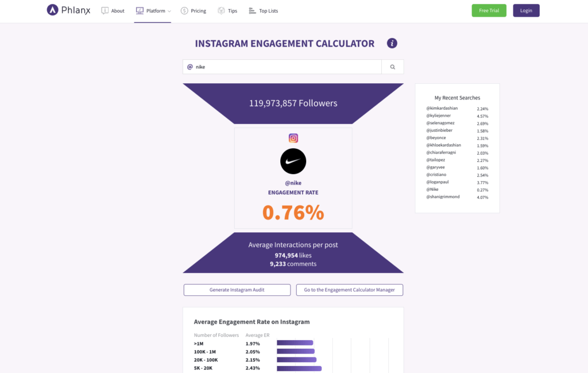Viewport: 588px width, 373px height.
Task: Open the About menu item
Action: [113, 10]
